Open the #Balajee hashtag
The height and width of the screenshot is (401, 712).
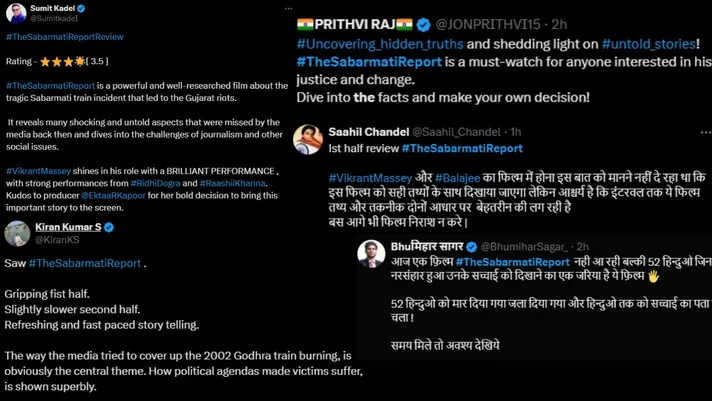457,178
